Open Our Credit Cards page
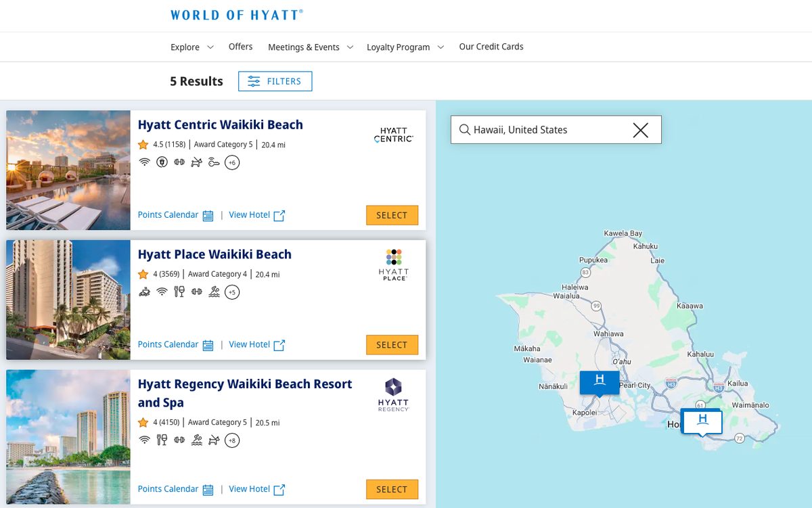 pyautogui.click(x=491, y=47)
